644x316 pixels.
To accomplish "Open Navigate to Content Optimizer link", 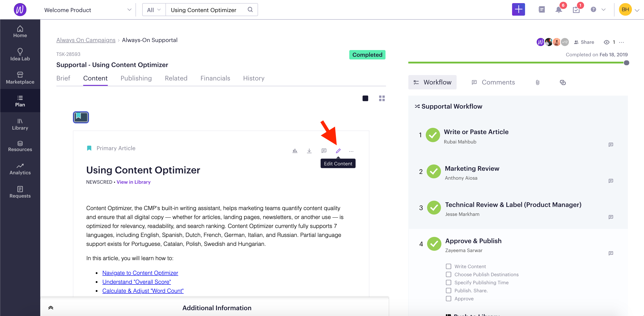I will click(140, 273).
